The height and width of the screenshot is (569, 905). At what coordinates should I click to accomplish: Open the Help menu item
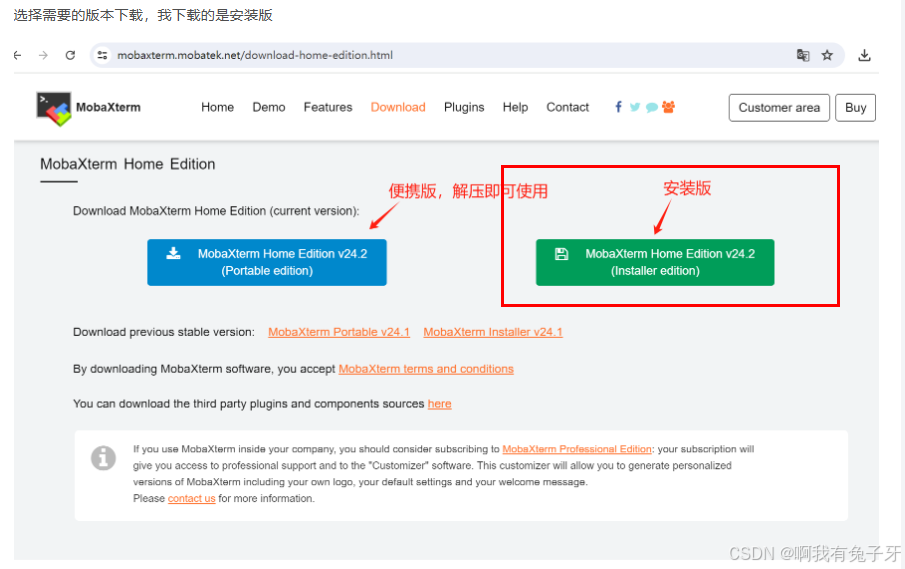coord(515,107)
